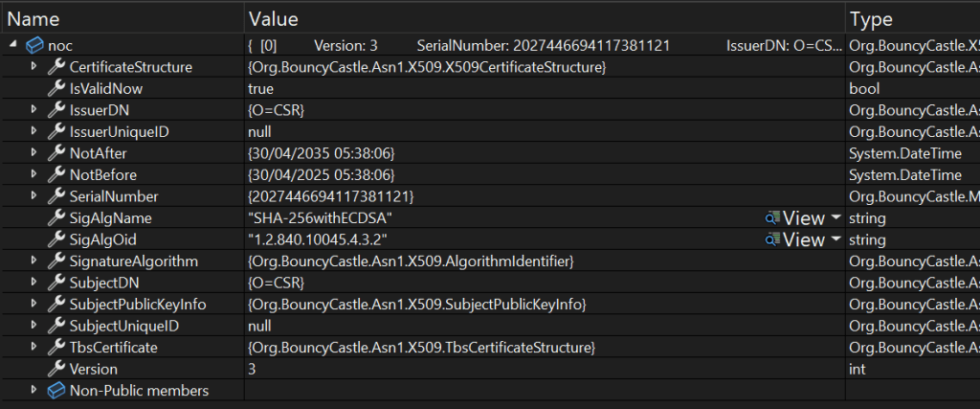980x409 pixels.
Task: Click the magnifier visualizer icon in SigAlgName row
Action: point(772,218)
